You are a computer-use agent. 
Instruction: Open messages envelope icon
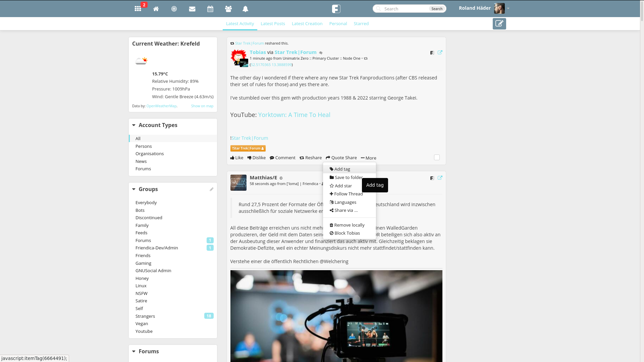pyautogui.click(x=192, y=9)
